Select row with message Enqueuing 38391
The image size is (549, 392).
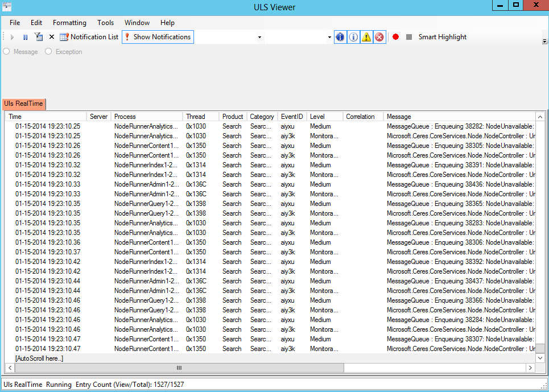pos(270,165)
